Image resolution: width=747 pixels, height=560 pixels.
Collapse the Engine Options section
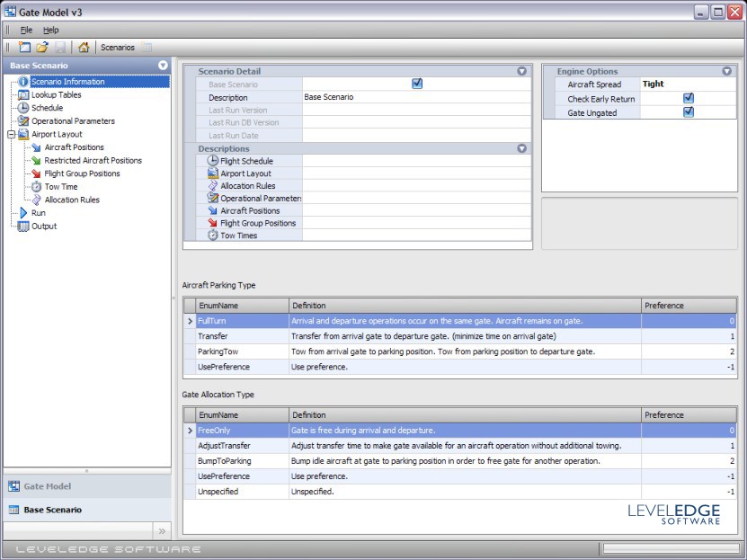(726, 71)
